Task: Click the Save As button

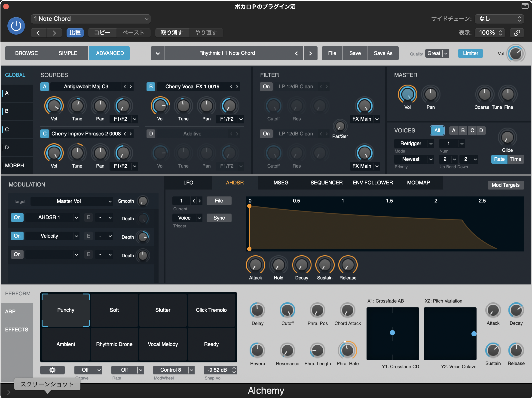Action: coord(383,53)
